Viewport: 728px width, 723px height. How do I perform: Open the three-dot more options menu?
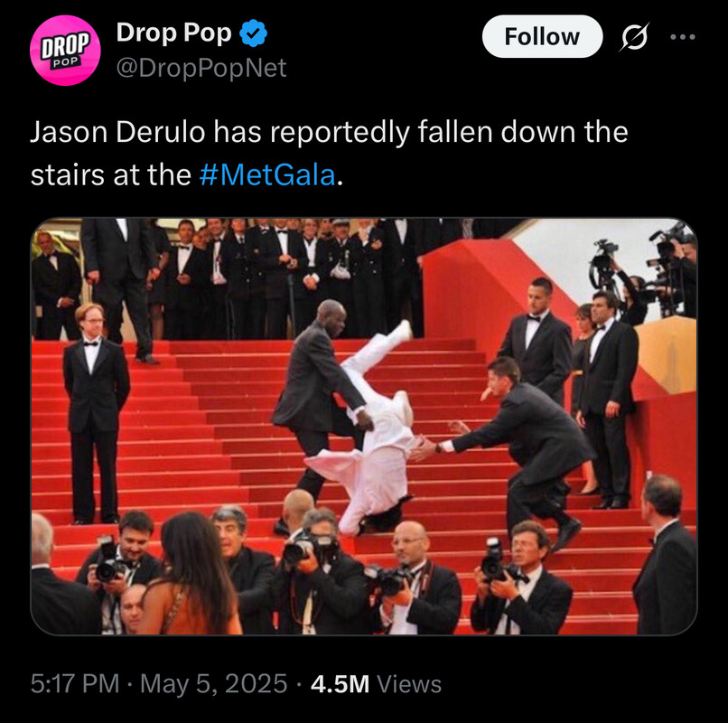point(683,37)
